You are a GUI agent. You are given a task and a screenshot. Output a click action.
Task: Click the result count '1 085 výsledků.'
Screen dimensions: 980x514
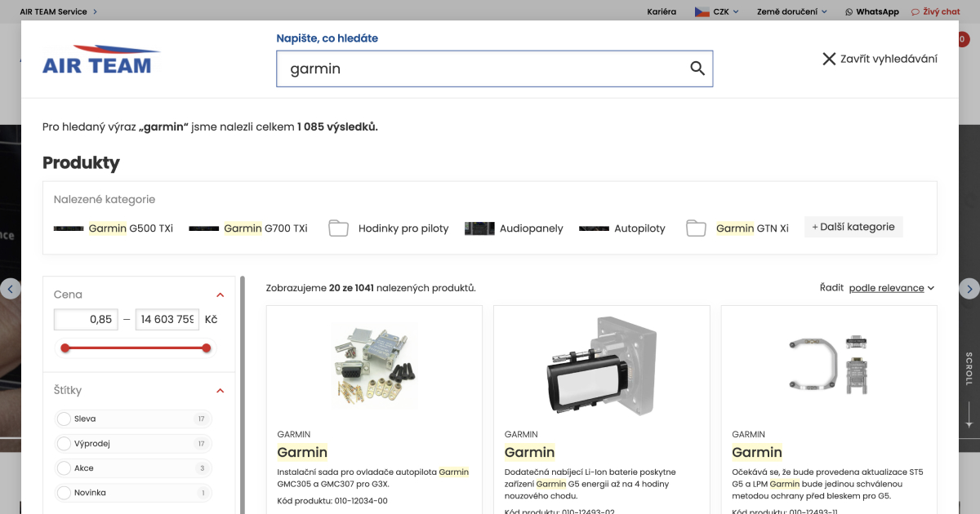[337, 127]
